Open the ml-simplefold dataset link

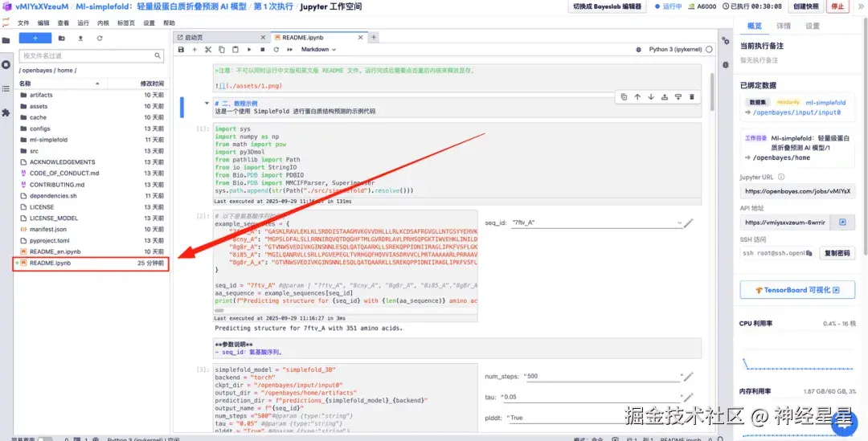826,103
